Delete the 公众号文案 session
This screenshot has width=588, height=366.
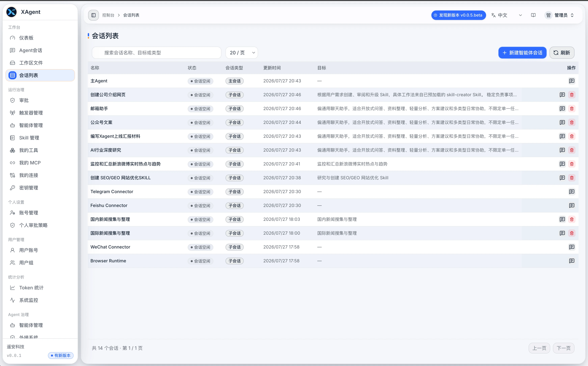(572, 122)
